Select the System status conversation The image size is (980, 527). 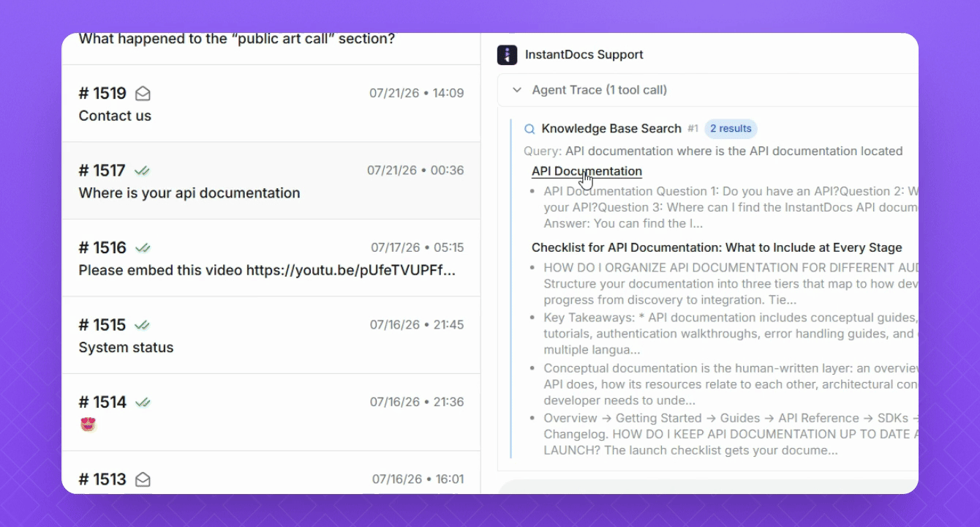click(271, 335)
